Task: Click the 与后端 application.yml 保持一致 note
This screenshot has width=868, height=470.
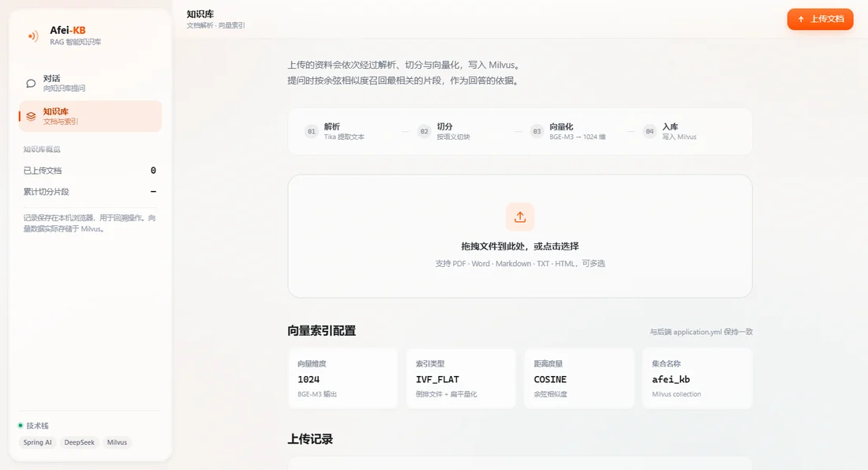Action: click(x=701, y=332)
